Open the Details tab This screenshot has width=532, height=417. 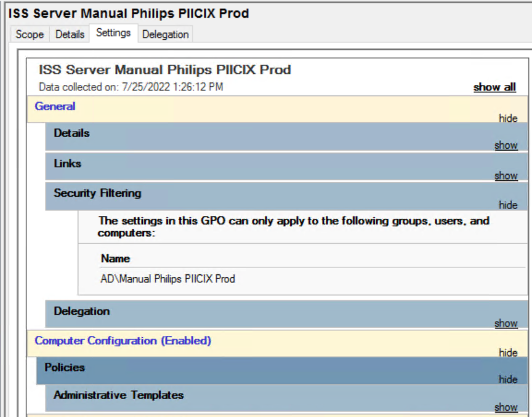[x=70, y=34]
